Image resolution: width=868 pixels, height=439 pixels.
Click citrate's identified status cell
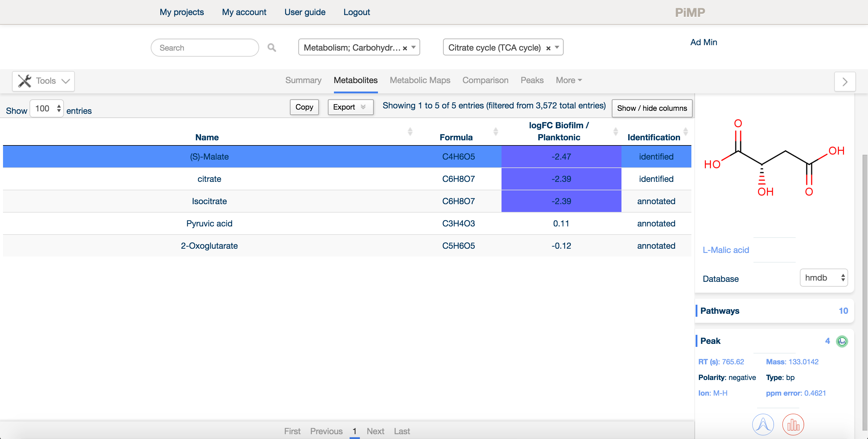point(656,179)
